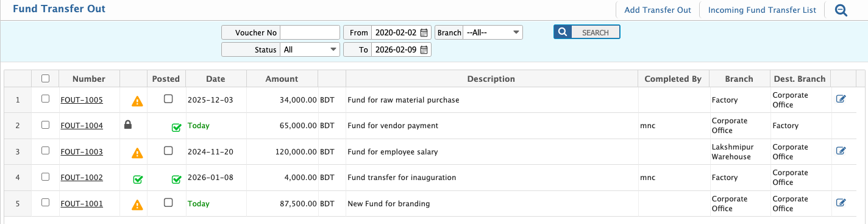Click the Fund Transfer Out page title
This screenshot has width=868, height=224.
tap(59, 9)
